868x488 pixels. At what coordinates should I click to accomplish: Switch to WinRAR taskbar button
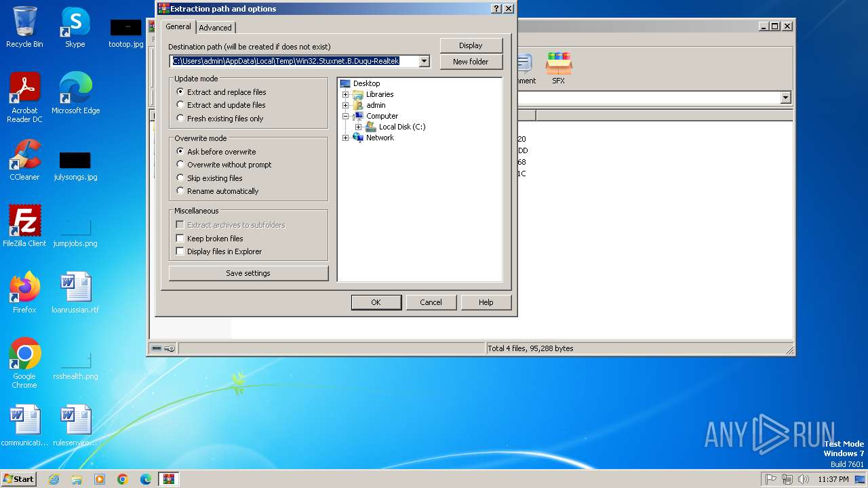(169, 479)
